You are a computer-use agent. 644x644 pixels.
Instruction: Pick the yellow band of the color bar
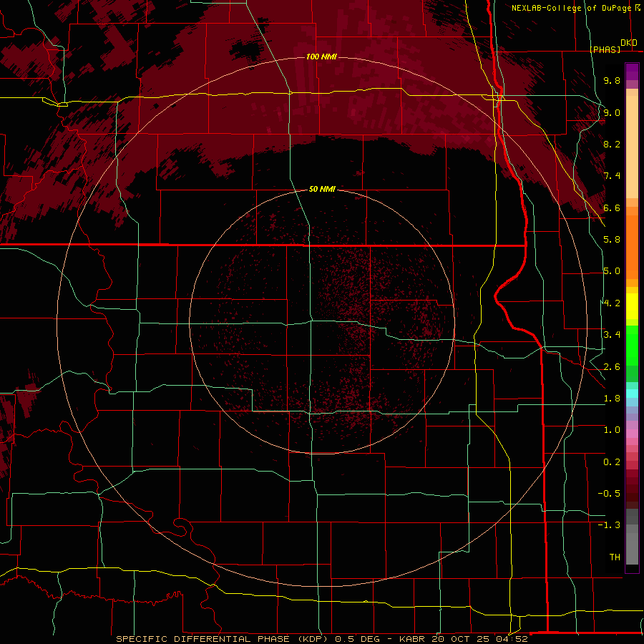coord(632,306)
